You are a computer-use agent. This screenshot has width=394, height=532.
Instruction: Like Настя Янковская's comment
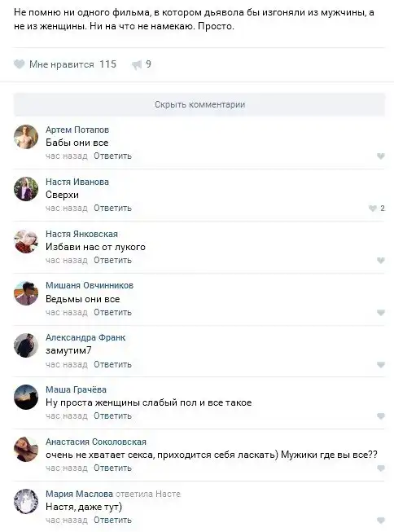click(380, 261)
